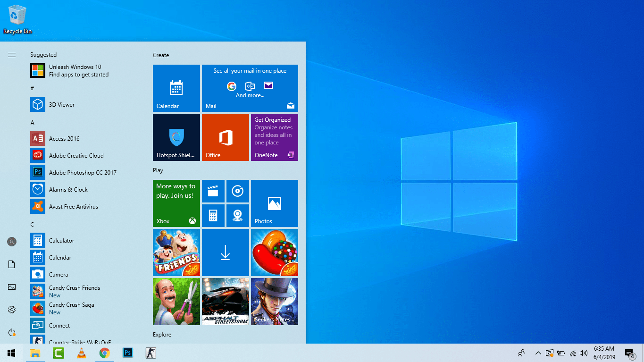The image size is (644, 362).
Task: Launch the Hotspot Shield tile
Action: [x=176, y=137]
